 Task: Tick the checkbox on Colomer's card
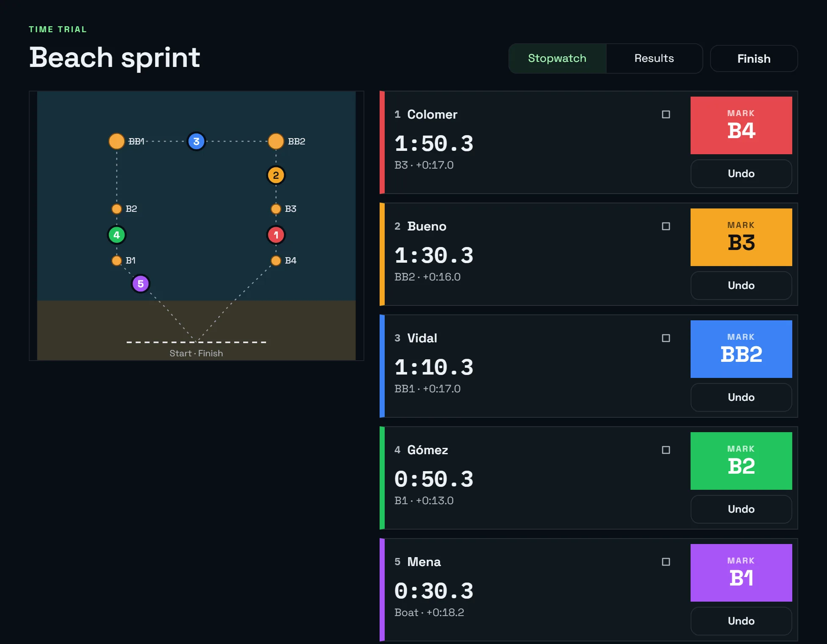click(666, 114)
